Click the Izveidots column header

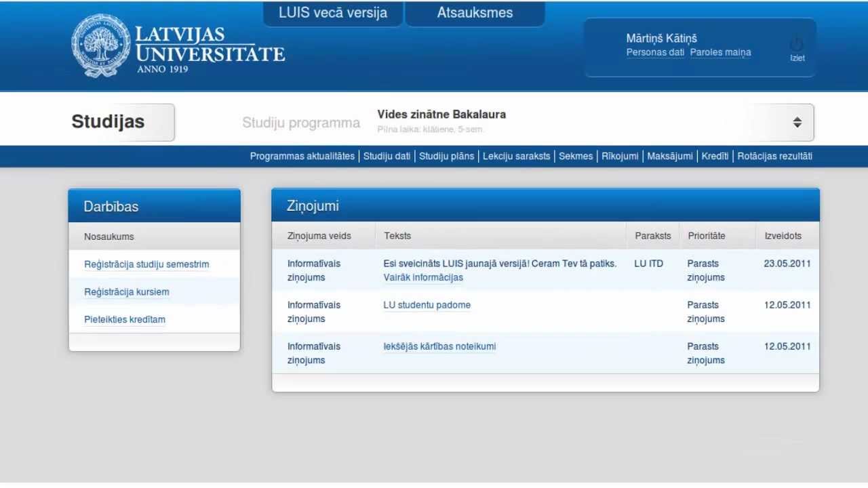tap(783, 236)
